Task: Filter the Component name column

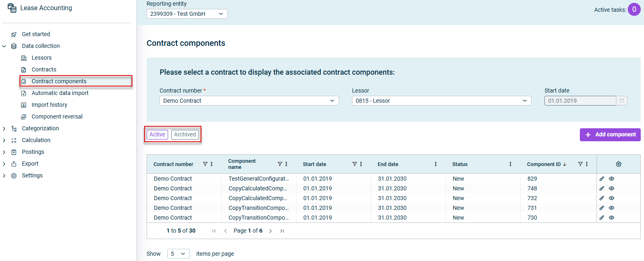Action: tap(280, 164)
